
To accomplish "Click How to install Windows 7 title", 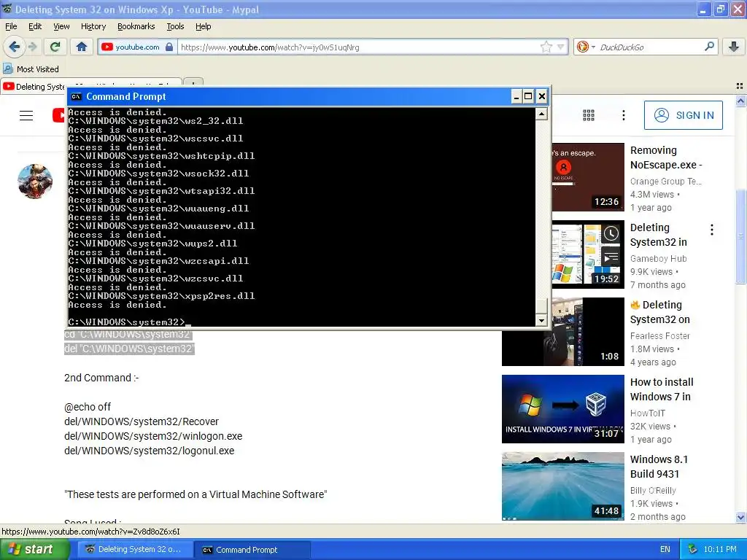I will 661,389.
